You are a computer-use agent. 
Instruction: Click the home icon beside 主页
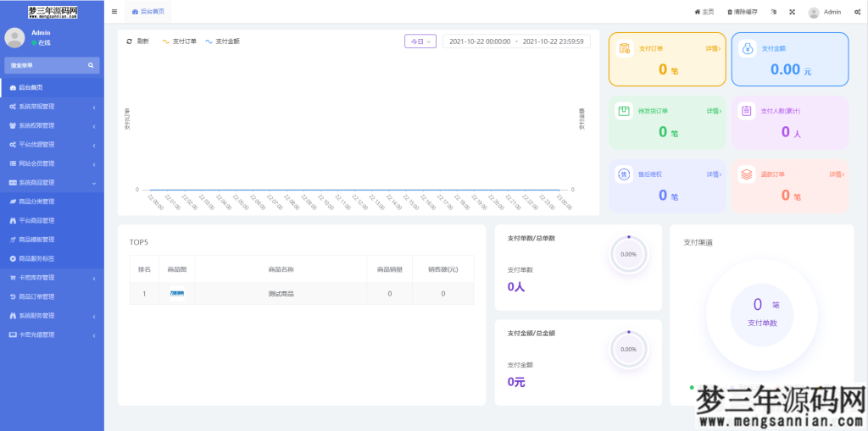pyautogui.click(x=698, y=12)
